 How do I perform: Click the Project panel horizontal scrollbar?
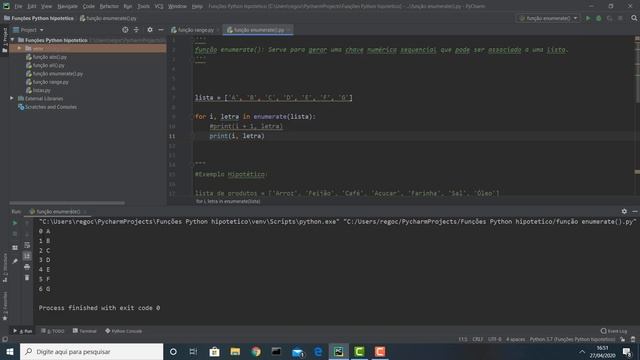click(67, 202)
